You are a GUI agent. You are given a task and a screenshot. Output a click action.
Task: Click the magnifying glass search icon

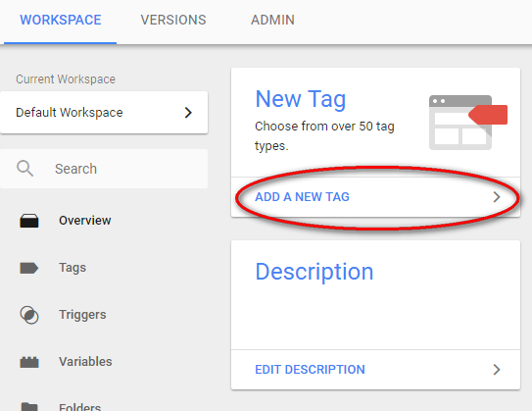[25, 169]
